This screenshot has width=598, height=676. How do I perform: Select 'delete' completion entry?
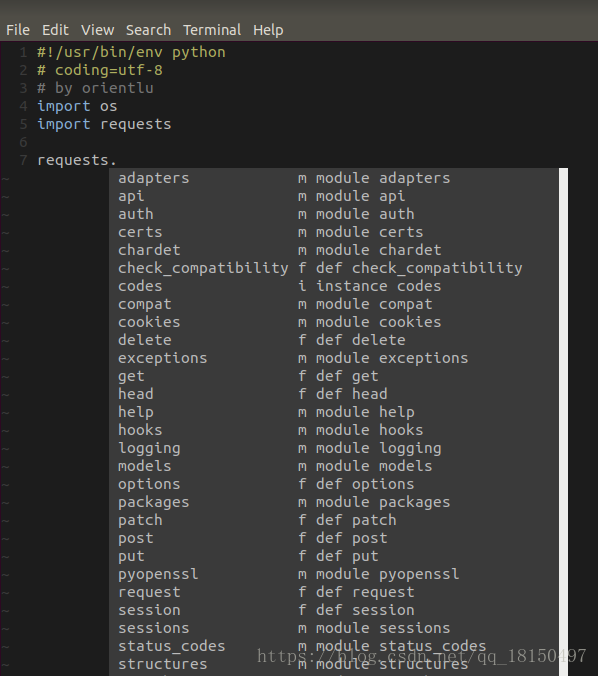[334, 340]
